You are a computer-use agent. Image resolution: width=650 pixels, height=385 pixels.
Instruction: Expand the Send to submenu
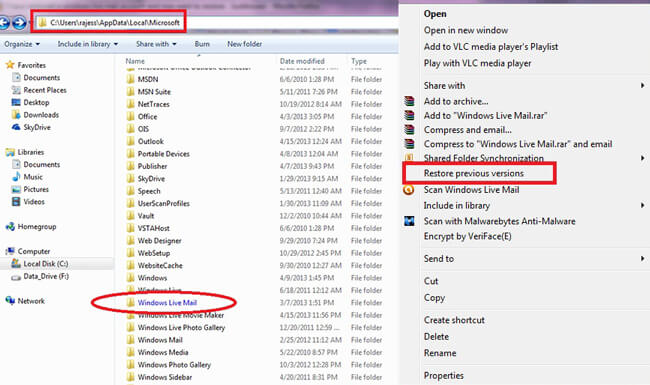coord(642,259)
